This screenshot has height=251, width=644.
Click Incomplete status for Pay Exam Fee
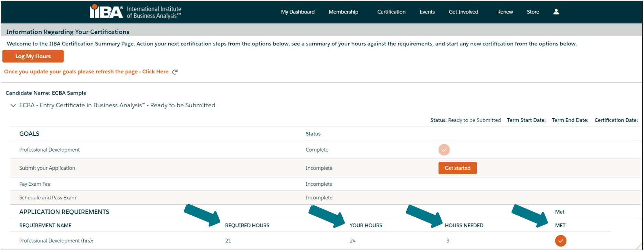point(319,184)
